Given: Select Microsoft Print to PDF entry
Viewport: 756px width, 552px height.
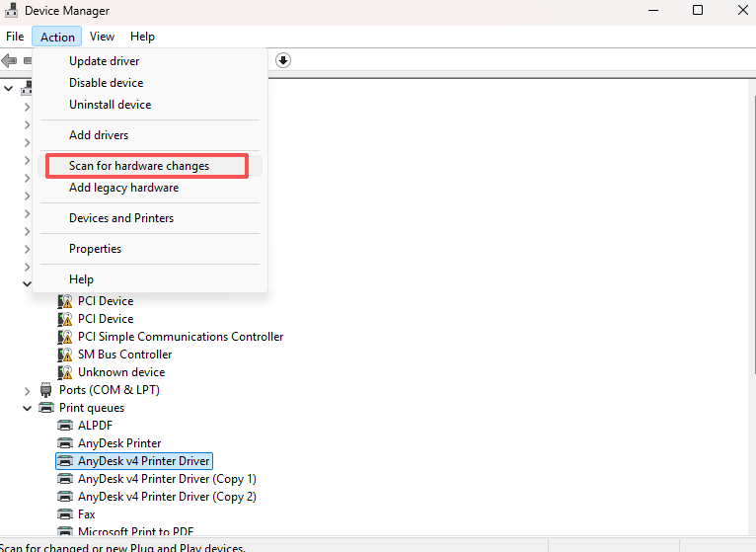Looking at the screenshot, I should [135, 531].
